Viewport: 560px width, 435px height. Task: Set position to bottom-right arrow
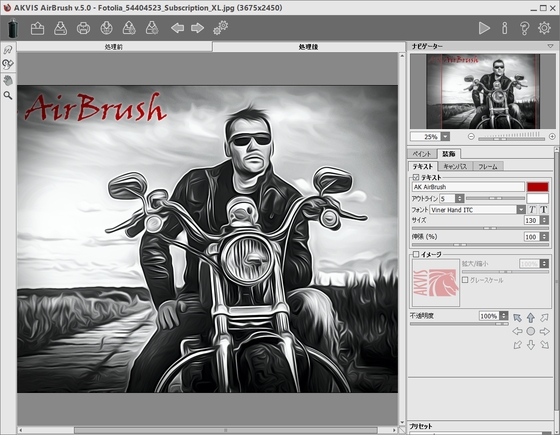pyautogui.click(x=544, y=345)
